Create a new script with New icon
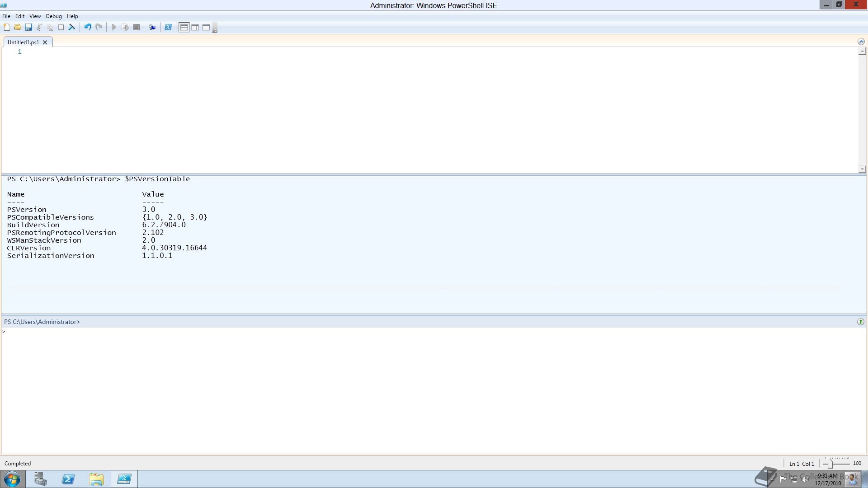This screenshot has height=488, width=868. coord(7,28)
